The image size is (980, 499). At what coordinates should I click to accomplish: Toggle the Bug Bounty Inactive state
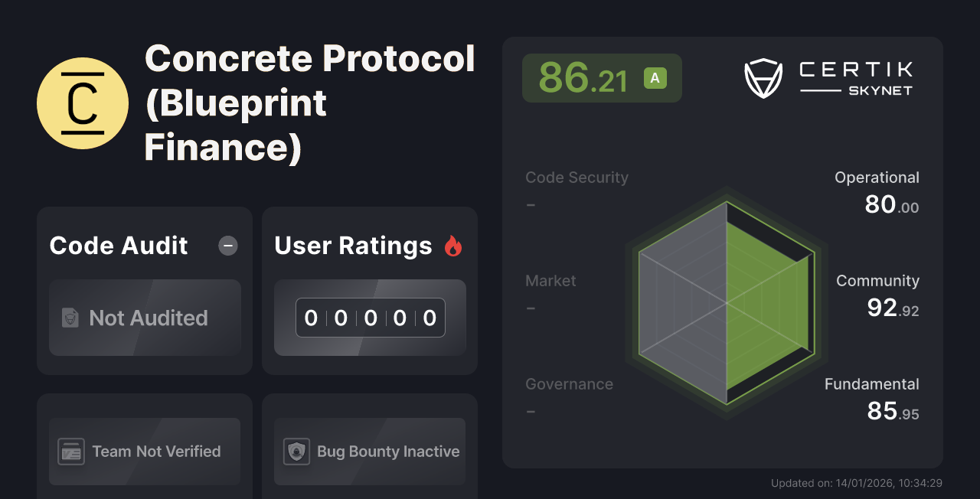point(369,452)
